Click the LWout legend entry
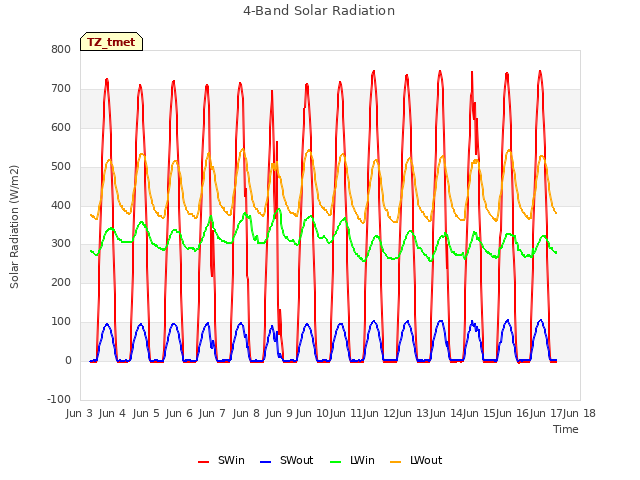 point(416,460)
